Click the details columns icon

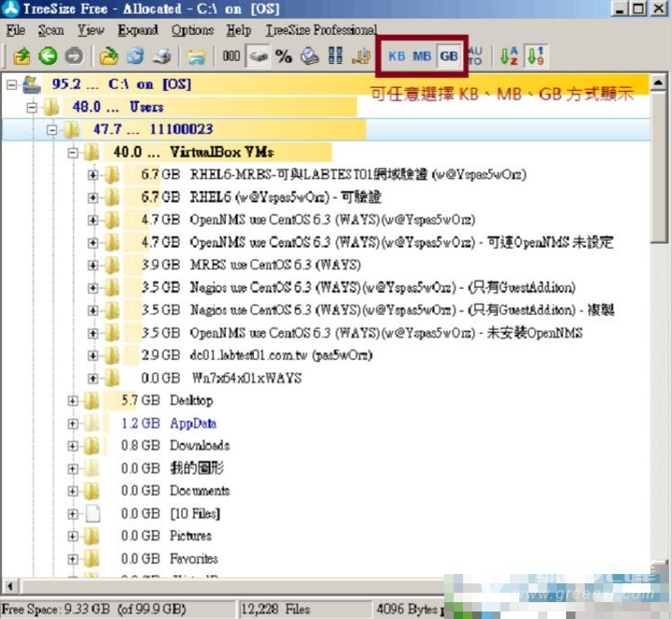tap(336, 56)
